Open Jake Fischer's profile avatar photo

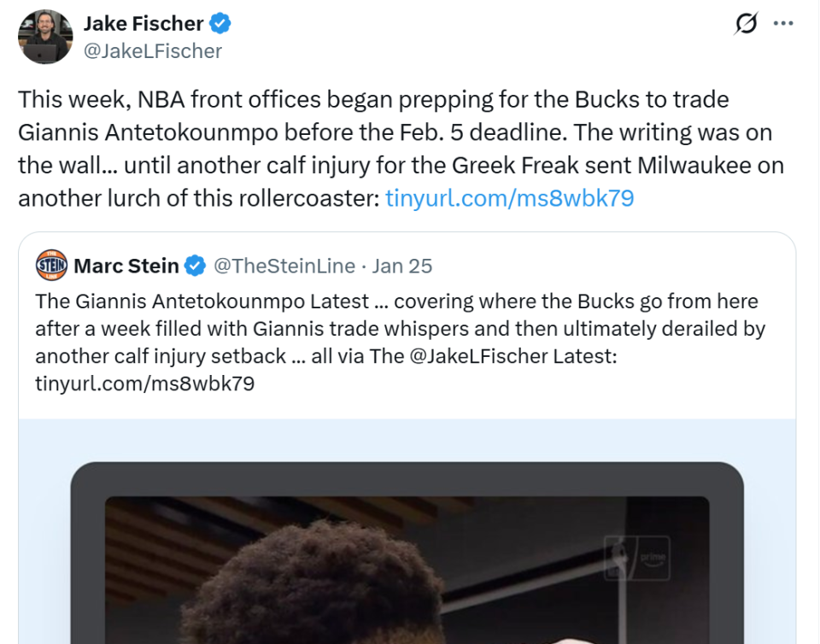[45, 37]
